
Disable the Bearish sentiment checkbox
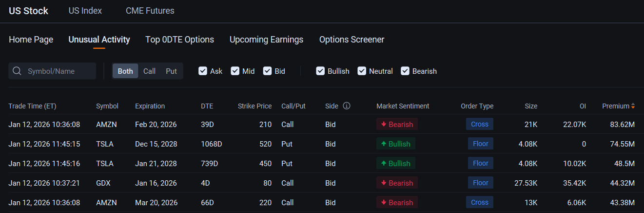click(x=405, y=71)
